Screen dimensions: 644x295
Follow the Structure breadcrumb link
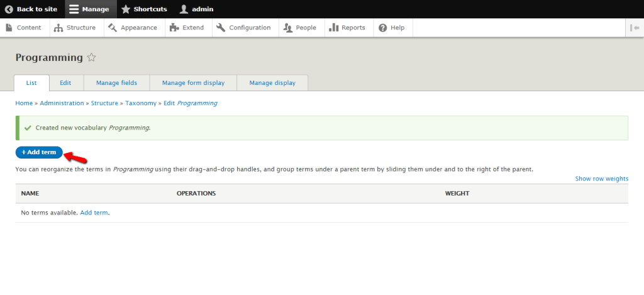[x=104, y=103]
